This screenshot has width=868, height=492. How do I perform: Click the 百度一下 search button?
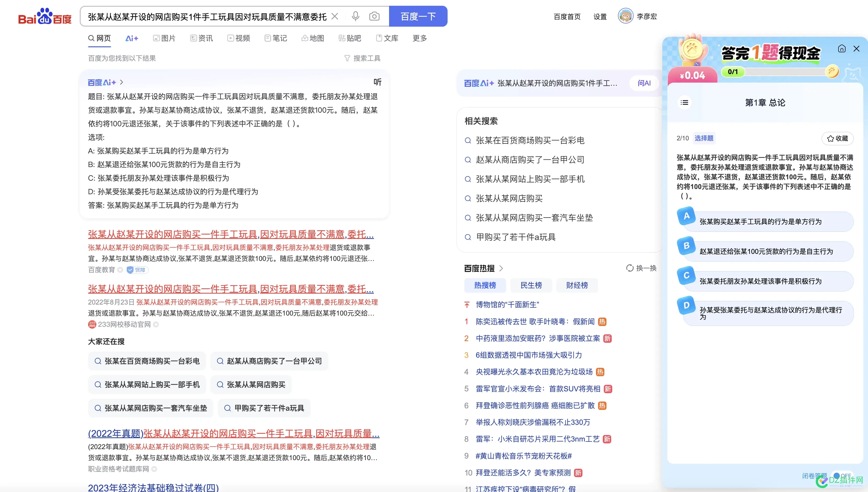(x=418, y=16)
